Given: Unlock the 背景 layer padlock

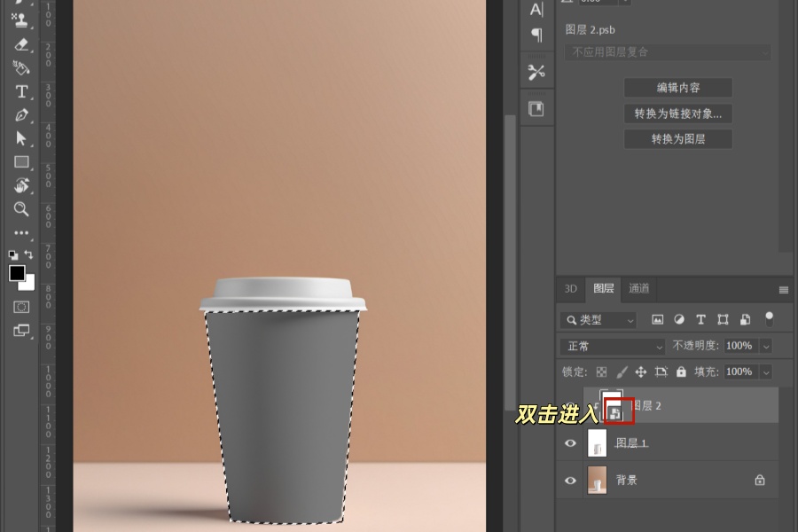Looking at the screenshot, I should coord(760,480).
